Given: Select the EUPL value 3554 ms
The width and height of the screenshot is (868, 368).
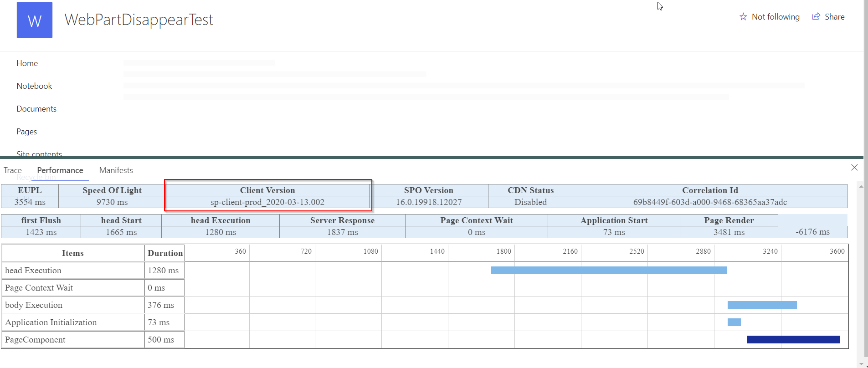Looking at the screenshot, I should [x=30, y=202].
